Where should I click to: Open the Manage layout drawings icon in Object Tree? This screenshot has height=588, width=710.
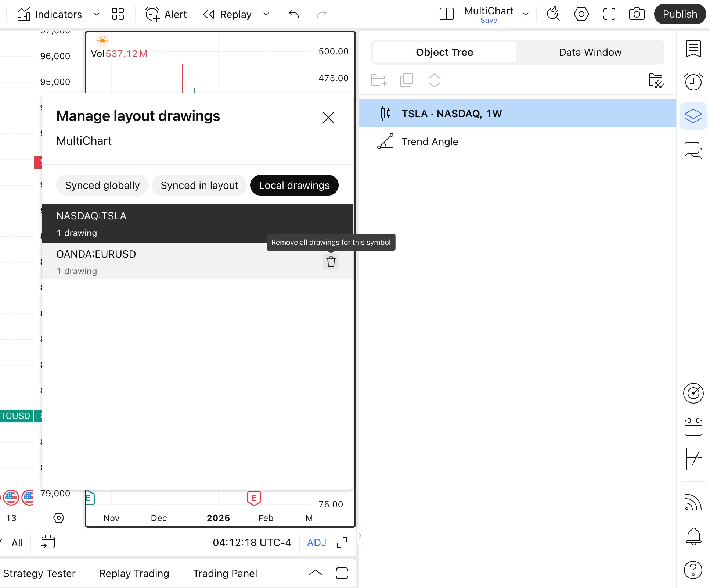click(656, 80)
